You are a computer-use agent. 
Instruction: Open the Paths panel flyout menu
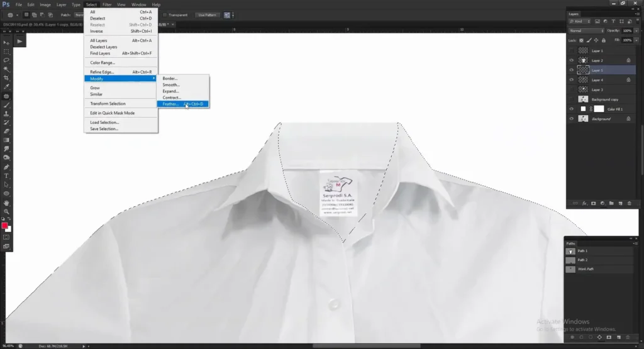[635, 243]
